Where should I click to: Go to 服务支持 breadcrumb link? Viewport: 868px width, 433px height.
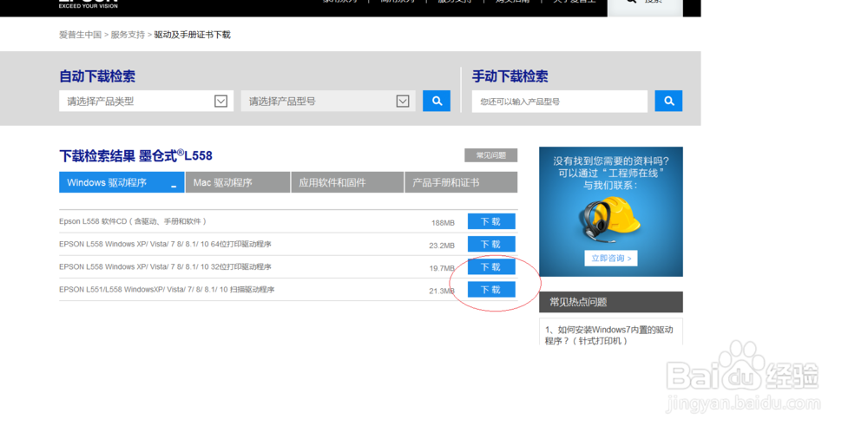128,35
